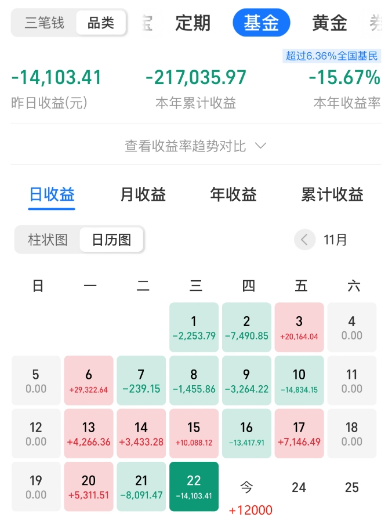Tap the 超过6.36%全国基民 badge
392x532 pixels.
pos(332,56)
